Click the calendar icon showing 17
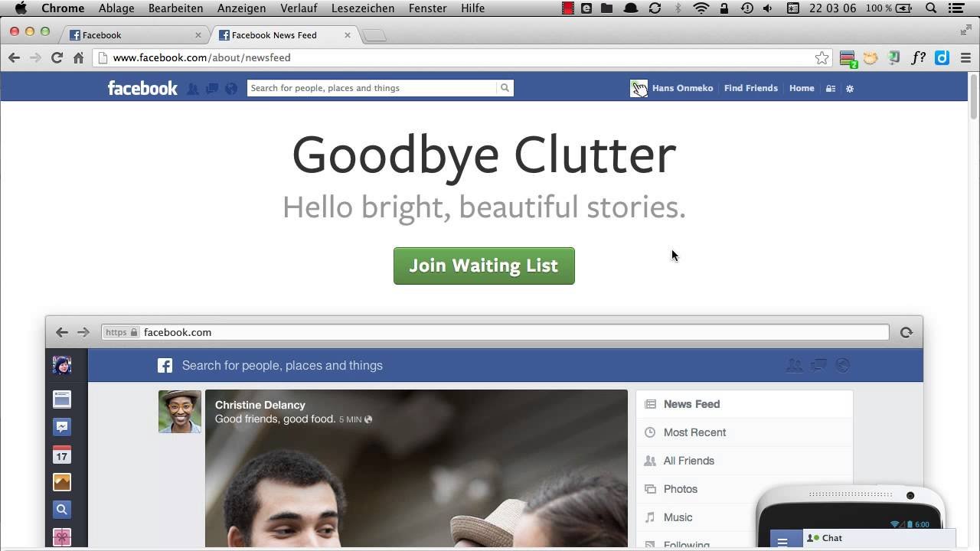980x551 pixels. (62, 455)
